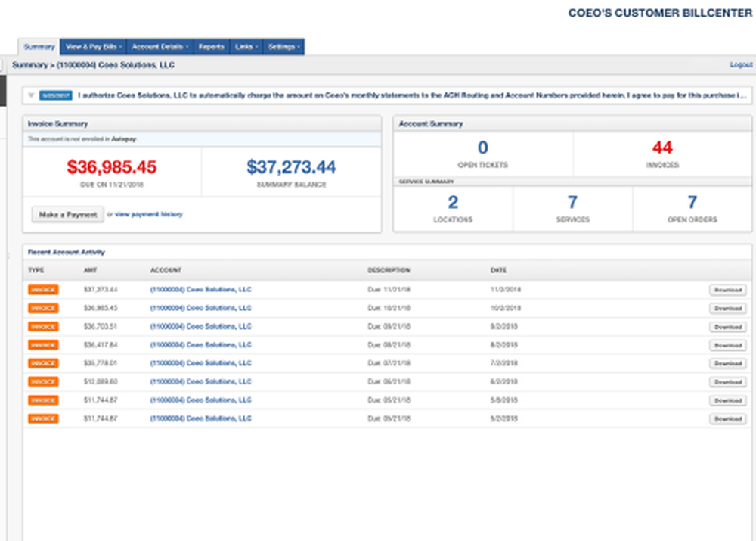This screenshot has width=756, height=541.
Task: Download the invoice due 09/21/18 in last row
Action: tap(727, 419)
